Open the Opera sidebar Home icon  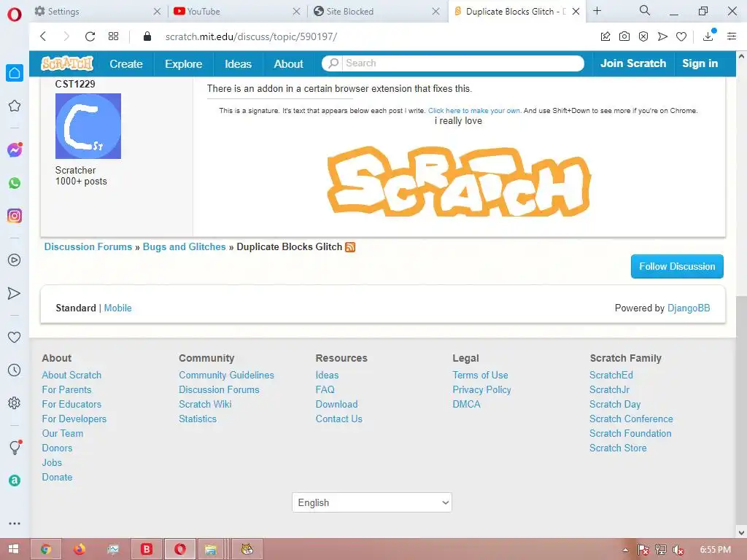[x=15, y=73]
